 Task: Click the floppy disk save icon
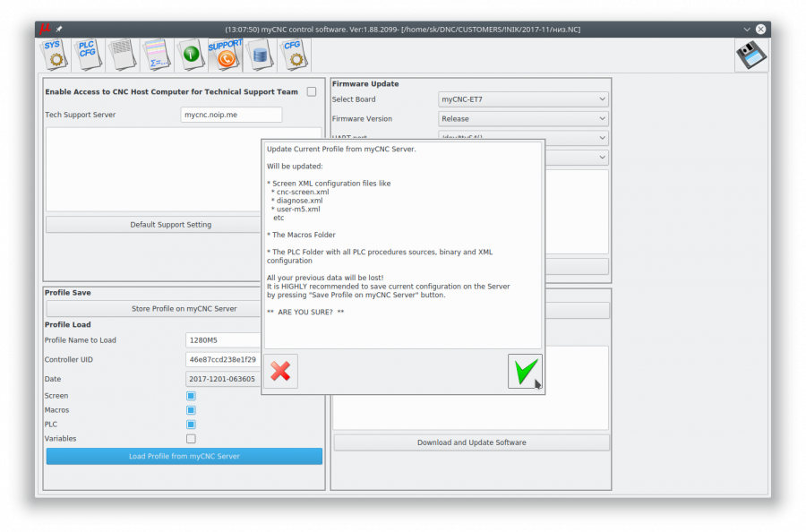point(751,56)
